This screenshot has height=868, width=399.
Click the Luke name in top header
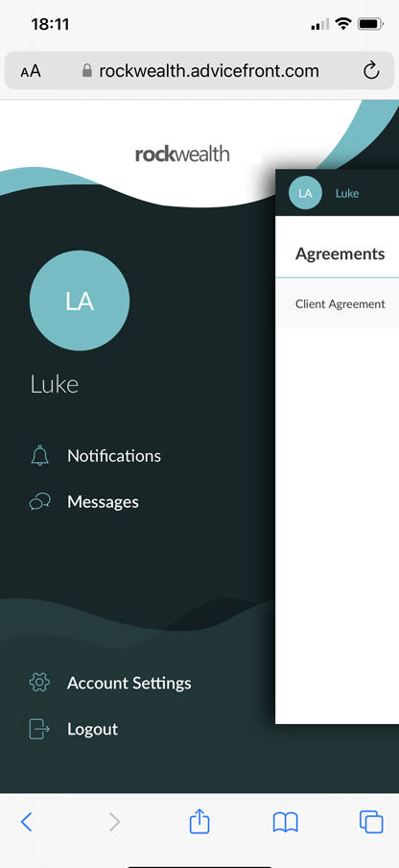pyautogui.click(x=347, y=193)
